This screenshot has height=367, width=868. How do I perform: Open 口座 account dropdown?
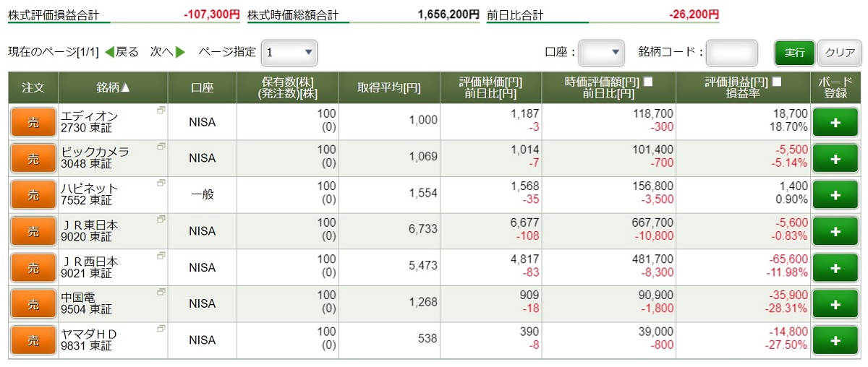tap(602, 53)
